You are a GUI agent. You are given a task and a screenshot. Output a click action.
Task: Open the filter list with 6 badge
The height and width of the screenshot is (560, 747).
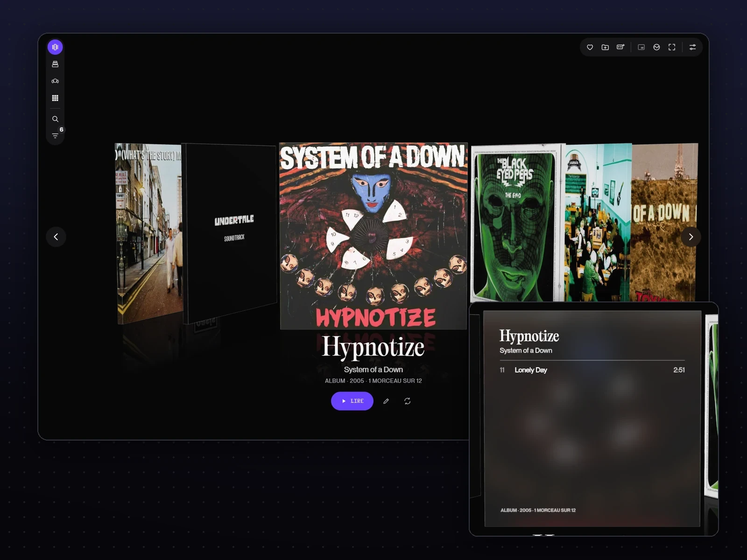pos(55,136)
